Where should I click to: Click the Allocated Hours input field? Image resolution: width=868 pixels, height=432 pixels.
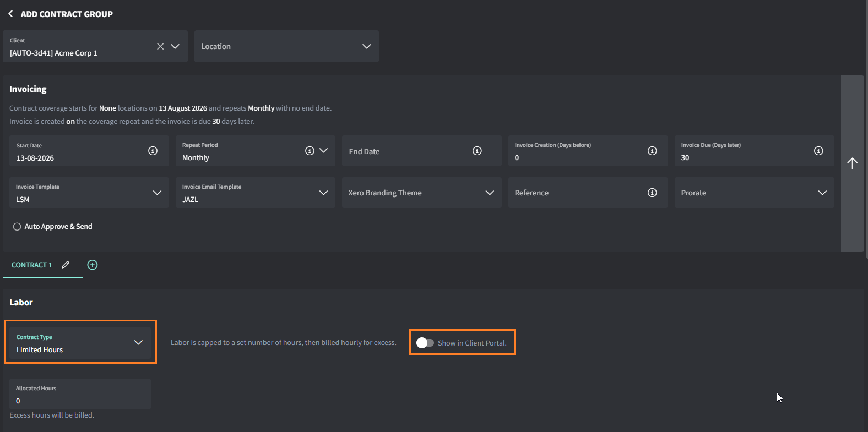click(x=80, y=394)
